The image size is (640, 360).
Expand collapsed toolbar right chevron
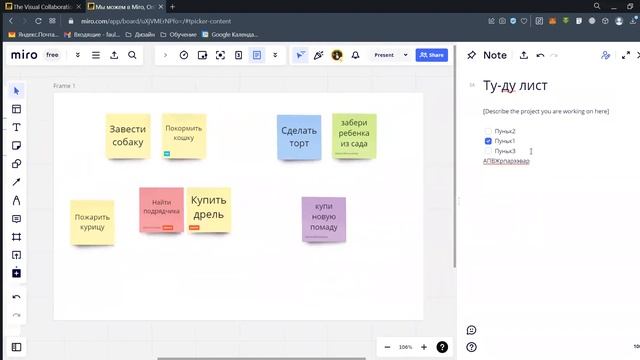pos(165,55)
